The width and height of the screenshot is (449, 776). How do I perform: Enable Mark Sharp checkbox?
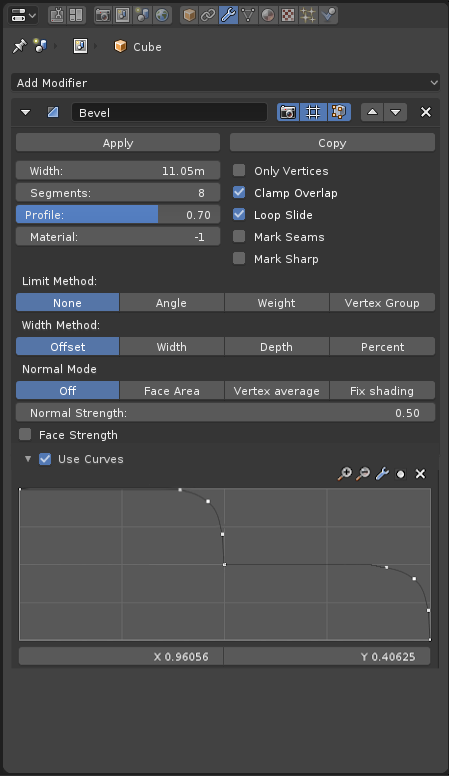pos(239,258)
